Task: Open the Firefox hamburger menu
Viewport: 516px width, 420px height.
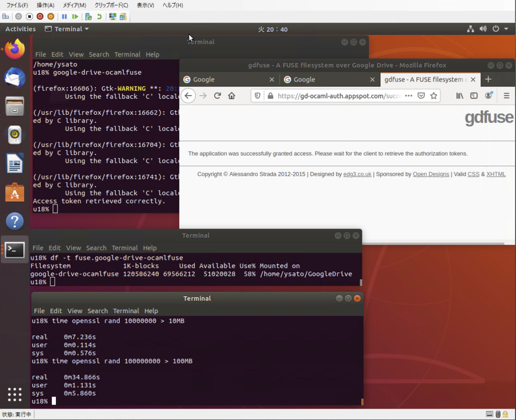Action: coord(506,96)
